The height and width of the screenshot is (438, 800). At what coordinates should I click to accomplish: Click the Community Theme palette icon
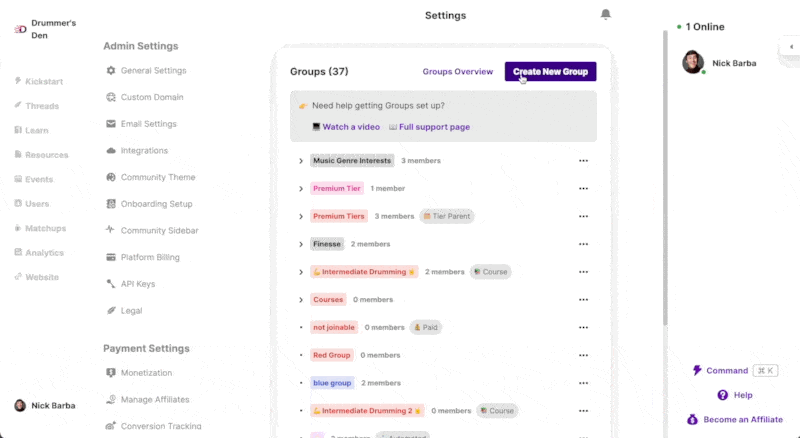point(111,177)
